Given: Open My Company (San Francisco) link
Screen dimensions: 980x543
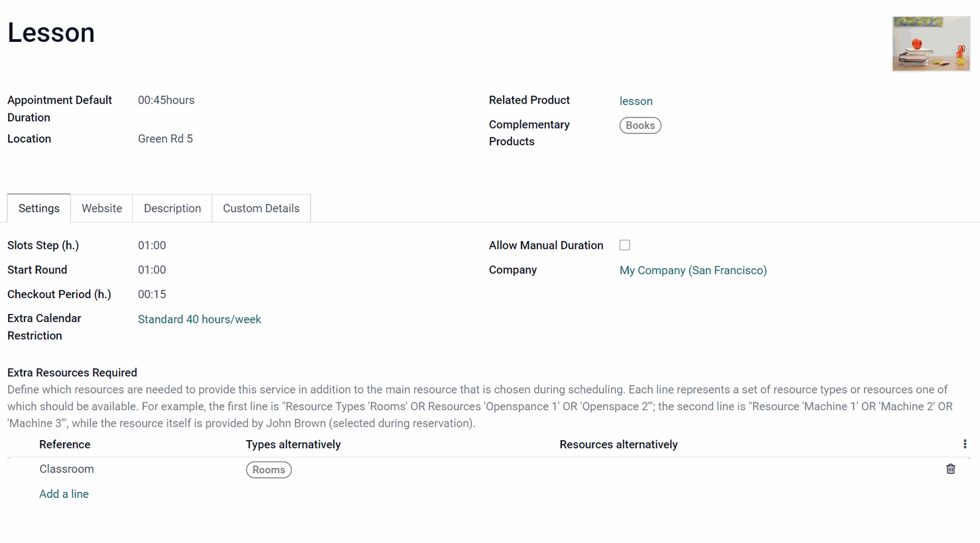Looking at the screenshot, I should coord(693,270).
